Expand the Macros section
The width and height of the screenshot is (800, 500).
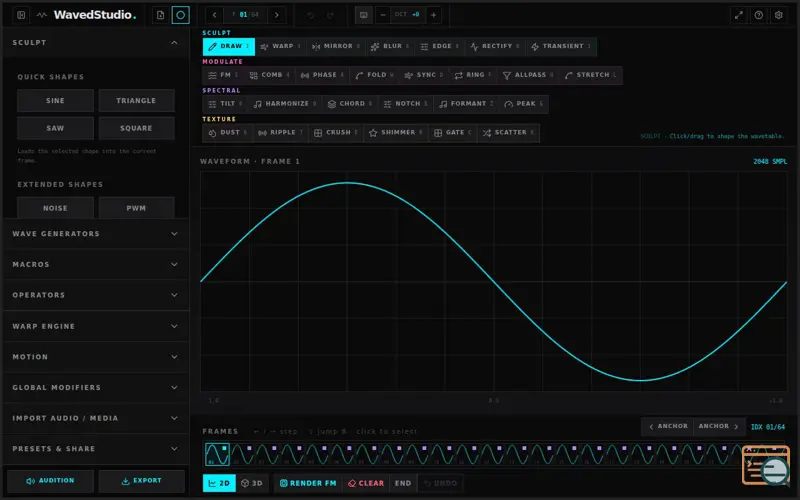[96, 264]
